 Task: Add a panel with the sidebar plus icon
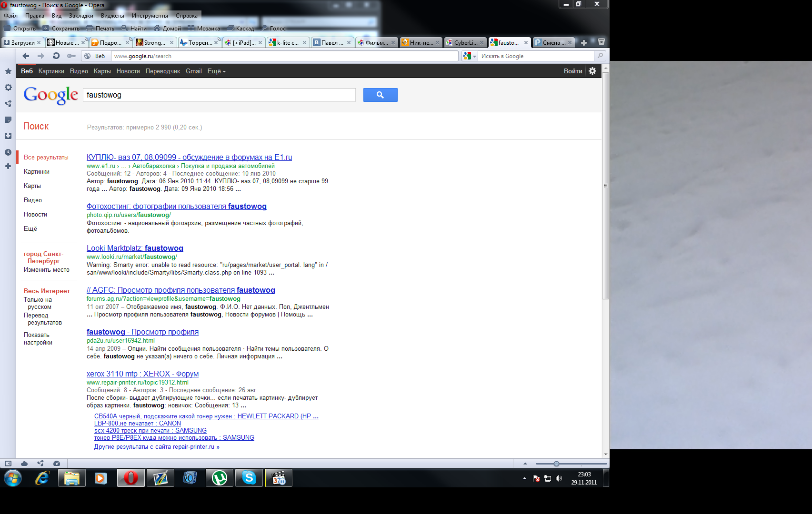8,166
